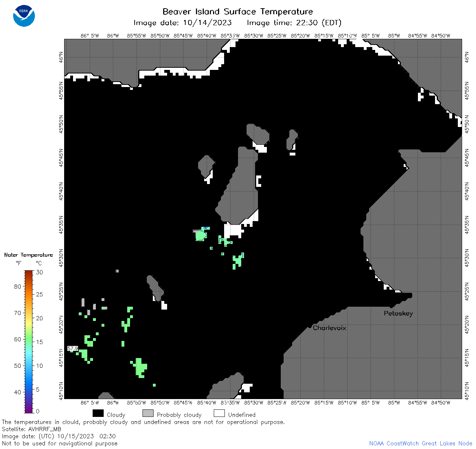Click the left 45°30'N latitude label
The width and height of the screenshot is (476, 449).
[61, 258]
